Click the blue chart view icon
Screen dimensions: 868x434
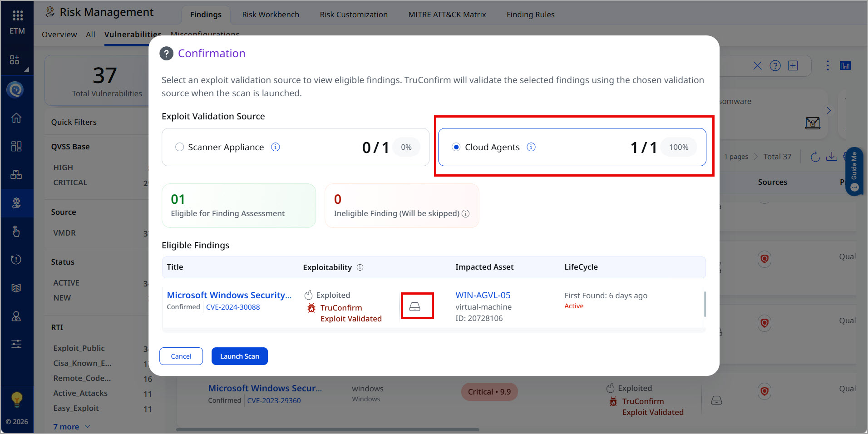[x=845, y=66]
